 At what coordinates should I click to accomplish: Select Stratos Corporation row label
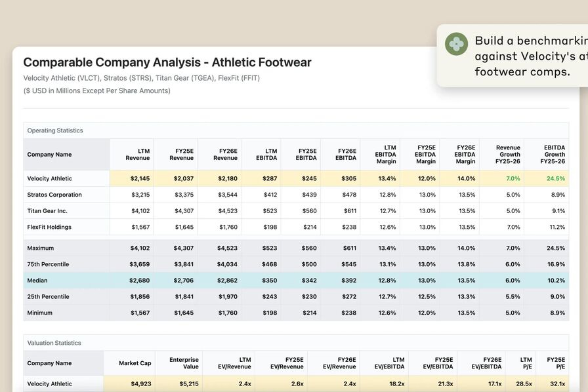(54, 195)
